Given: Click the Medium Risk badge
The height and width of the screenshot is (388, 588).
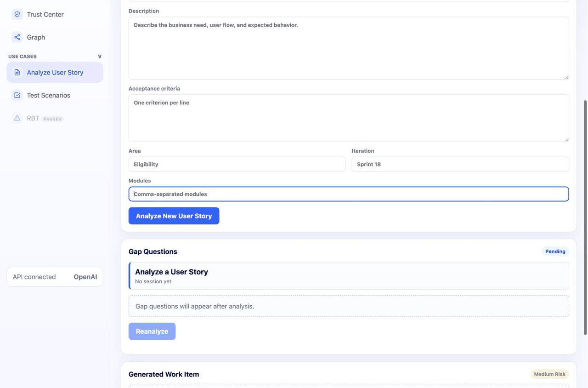Looking at the screenshot, I should (549, 374).
